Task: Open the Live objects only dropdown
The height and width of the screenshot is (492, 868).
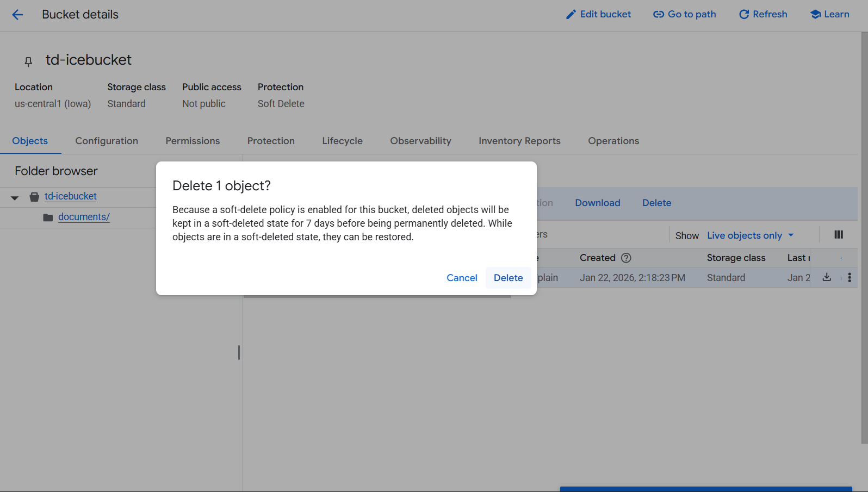Action: point(750,235)
